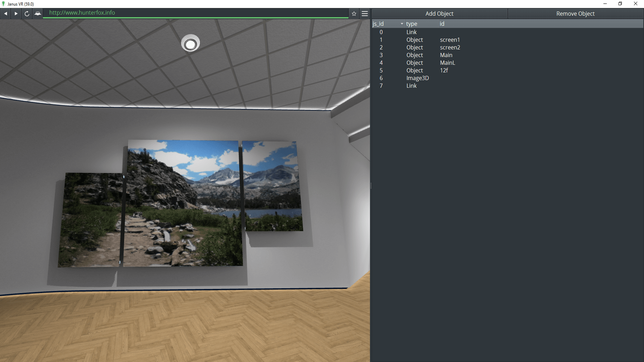Image resolution: width=644 pixels, height=362 pixels.
Task: Click the home pod icon
Action: coord(38,14)
